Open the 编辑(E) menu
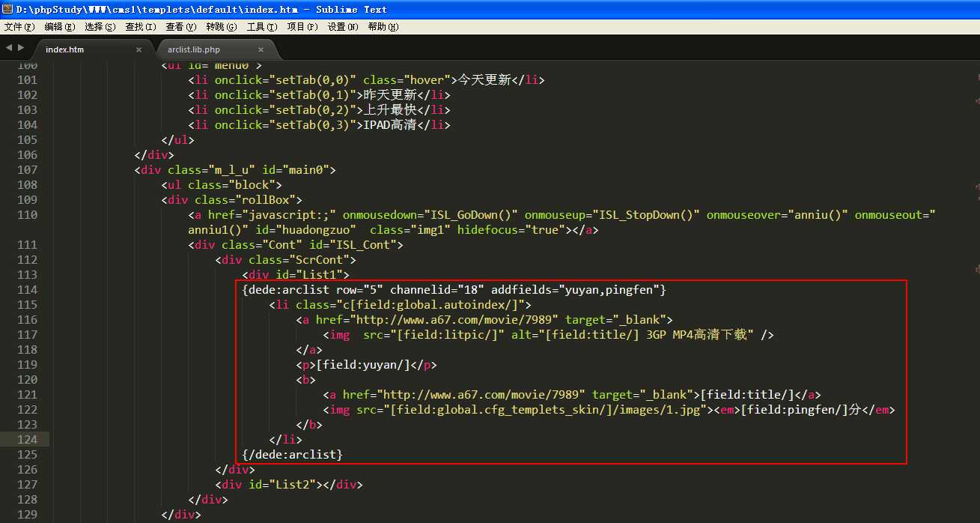The height and width of the screenshot is (523, 980). 60,27
